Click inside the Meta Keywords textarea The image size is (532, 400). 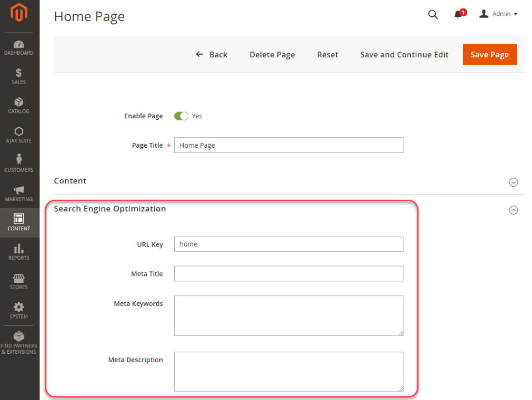click(x=289, y=315)
